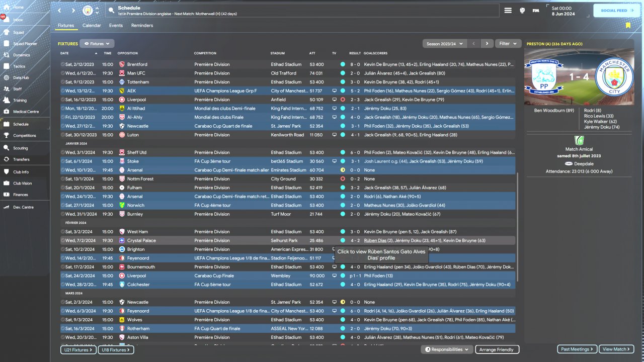Expand the Season 2023/24 dropdown

click(x=445, y=44)
